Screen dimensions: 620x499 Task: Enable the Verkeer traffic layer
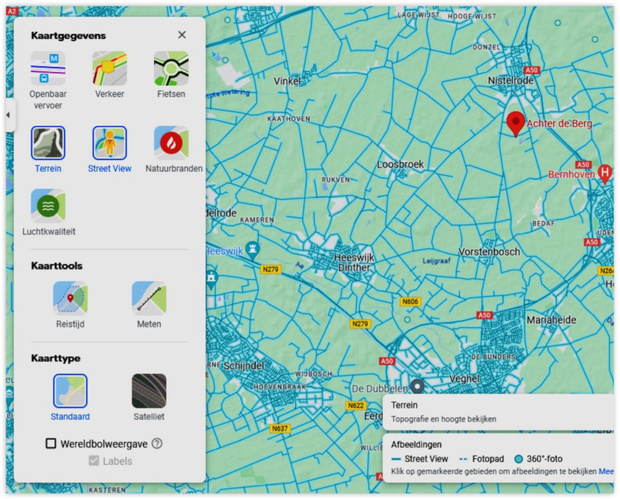point(110,69)
